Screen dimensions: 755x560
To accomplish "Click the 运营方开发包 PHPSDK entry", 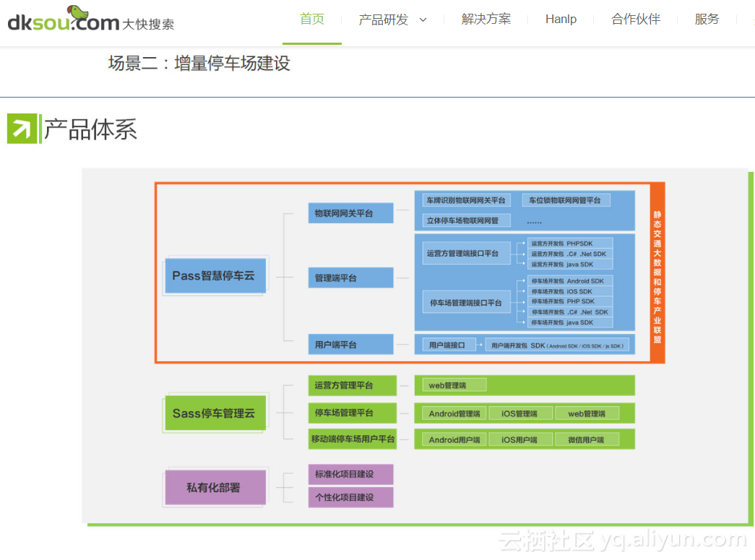I will [570, 244].
